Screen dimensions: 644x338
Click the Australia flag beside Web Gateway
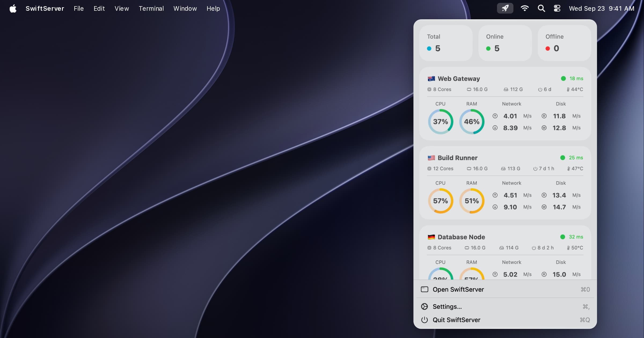[431, 79]
